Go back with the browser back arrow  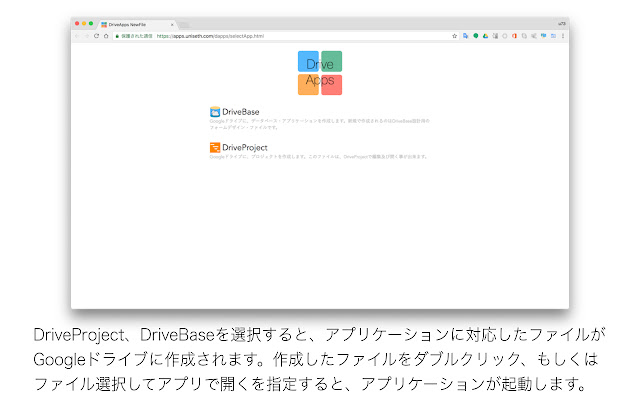(77, 36)
